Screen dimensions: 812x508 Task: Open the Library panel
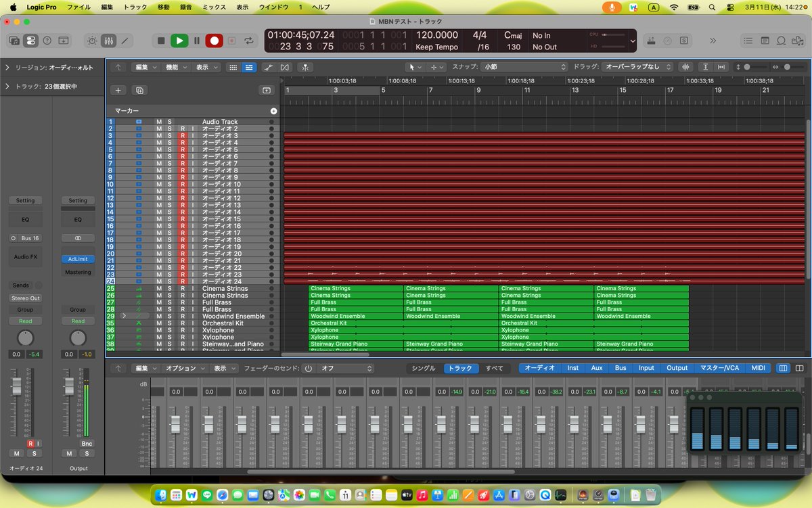point(15,41)
